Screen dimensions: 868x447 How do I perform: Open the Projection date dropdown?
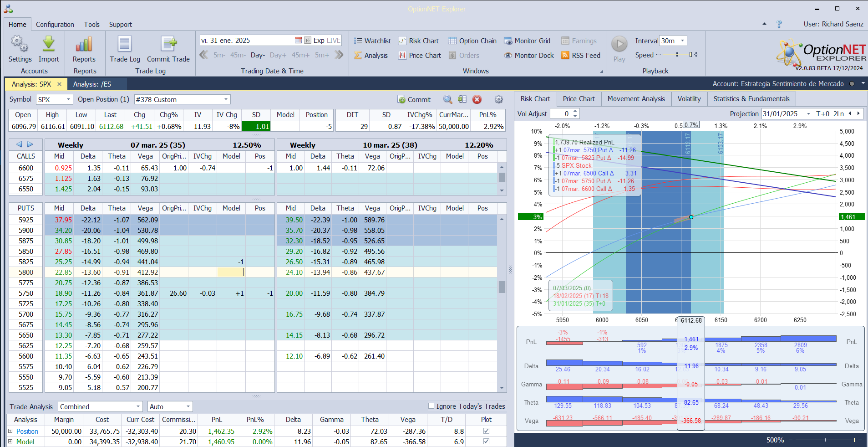point(808,114)
